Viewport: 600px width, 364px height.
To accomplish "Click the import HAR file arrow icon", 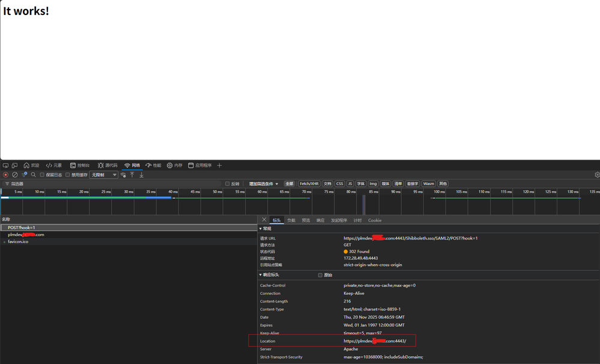I will (132, 175).
